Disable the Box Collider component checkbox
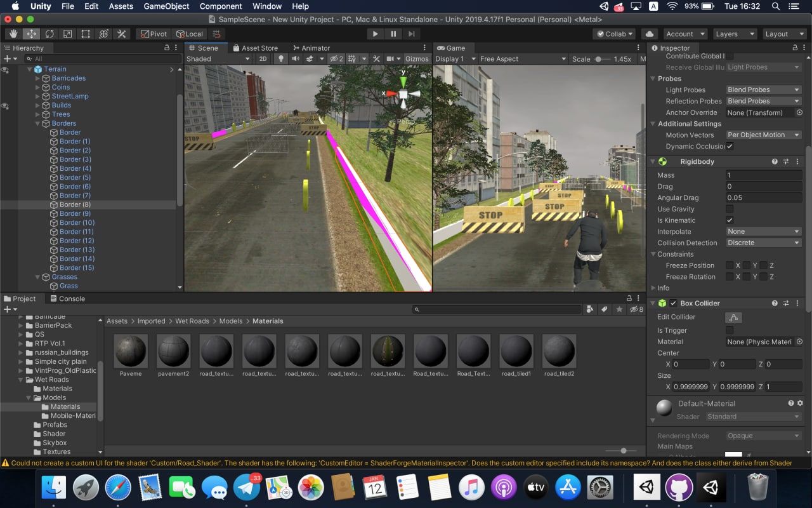Screen dimensions: 812x508 pos(673,304)
